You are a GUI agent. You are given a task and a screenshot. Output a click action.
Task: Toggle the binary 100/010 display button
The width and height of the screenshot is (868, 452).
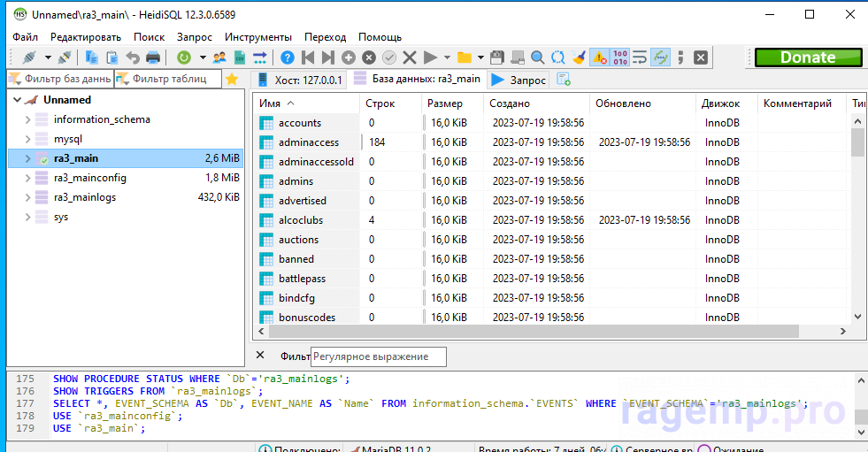(x=620, y=57)
